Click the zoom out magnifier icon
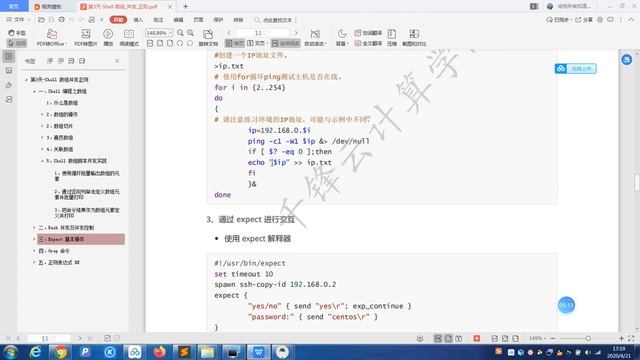This screenshot has height=360, width=640. (x=180, y=33)
